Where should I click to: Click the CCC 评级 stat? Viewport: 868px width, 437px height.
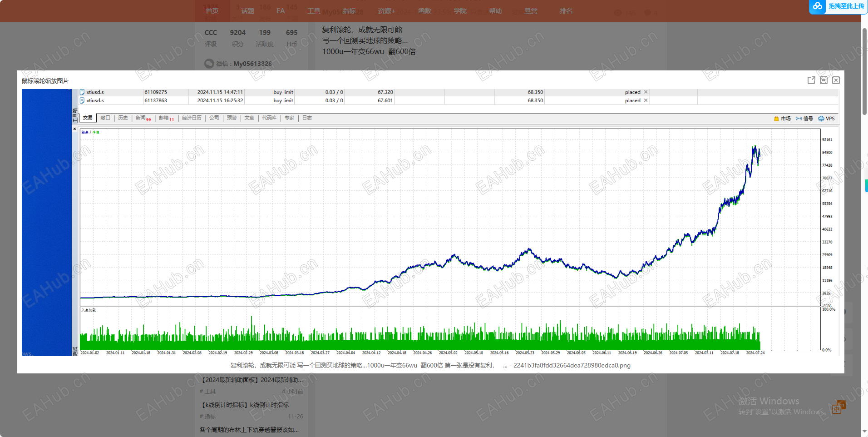(x=211, y=38)
